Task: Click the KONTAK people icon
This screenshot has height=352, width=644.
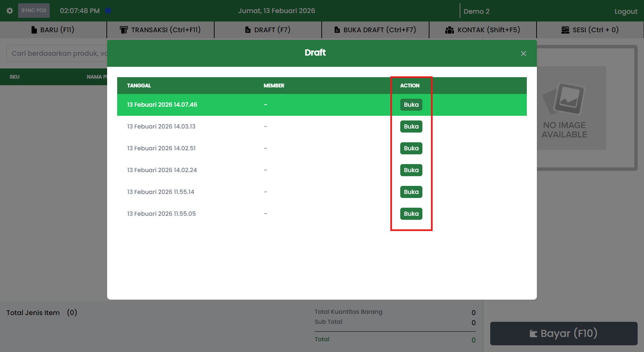Action: coord(449,30)
